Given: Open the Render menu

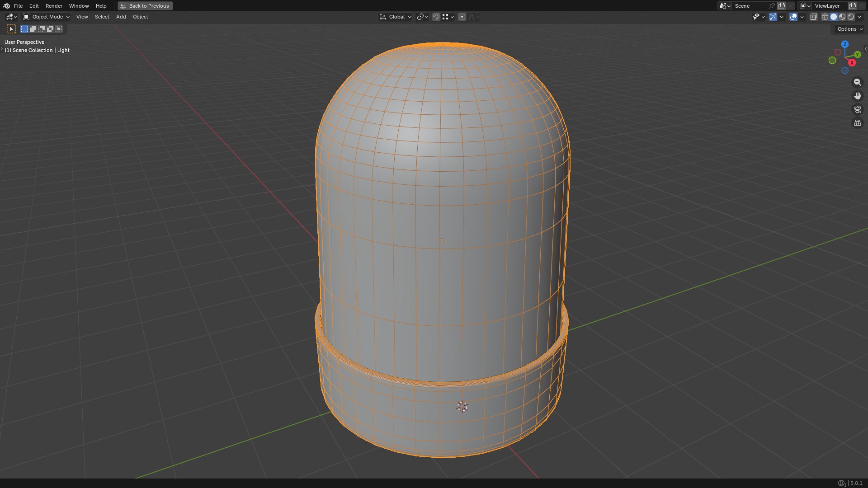Looking at the screenshot, I should (x=54, y=6).
